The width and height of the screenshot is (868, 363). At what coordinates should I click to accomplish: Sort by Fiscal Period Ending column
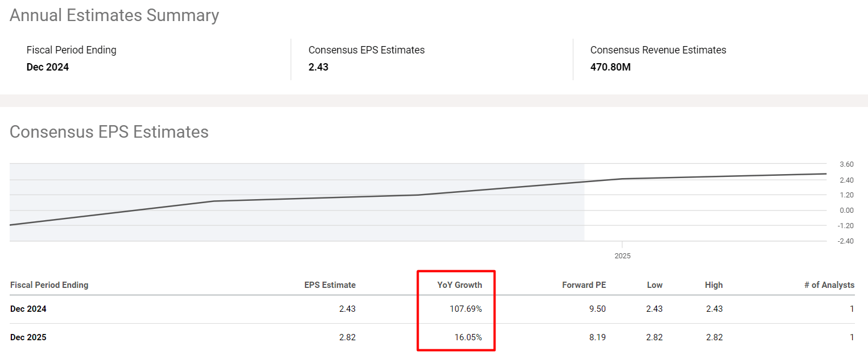[x=49, y=284]
